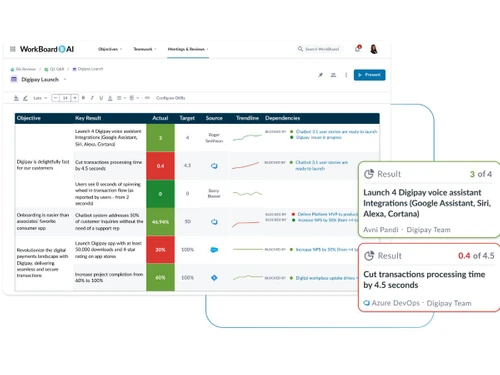500x375 pixels.
Task: Click Azure DevOps source icon in 46.94% row
Action: tap(214, 222)
